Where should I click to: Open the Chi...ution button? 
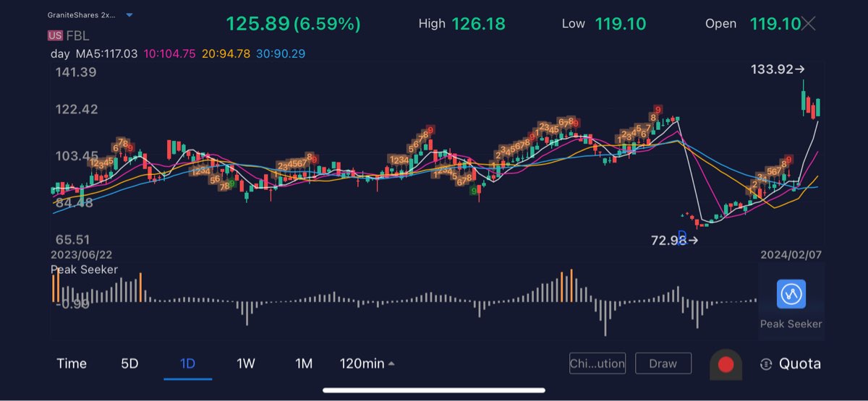597,363
